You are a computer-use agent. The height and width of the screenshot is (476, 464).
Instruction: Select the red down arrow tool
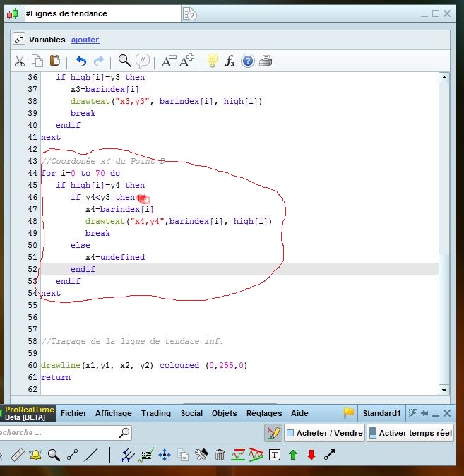click(x=311, y=456)
